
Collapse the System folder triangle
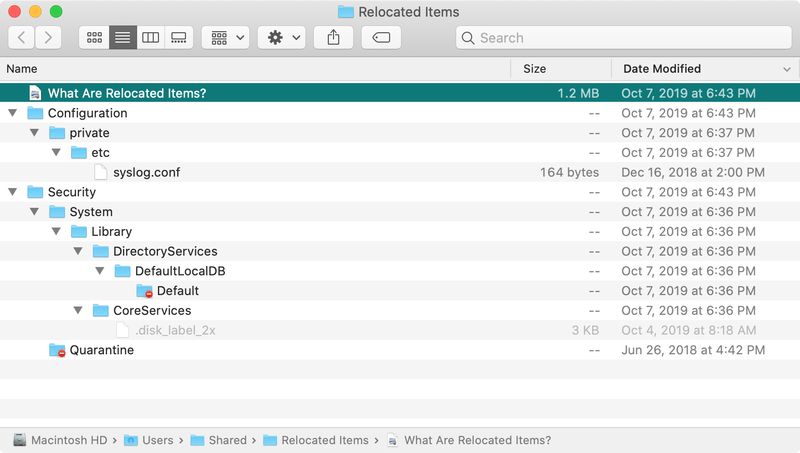[x=34, y=212]
